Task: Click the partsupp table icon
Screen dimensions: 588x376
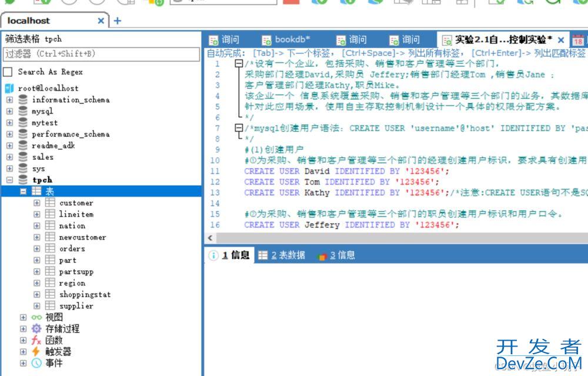Action: (50, 271)
